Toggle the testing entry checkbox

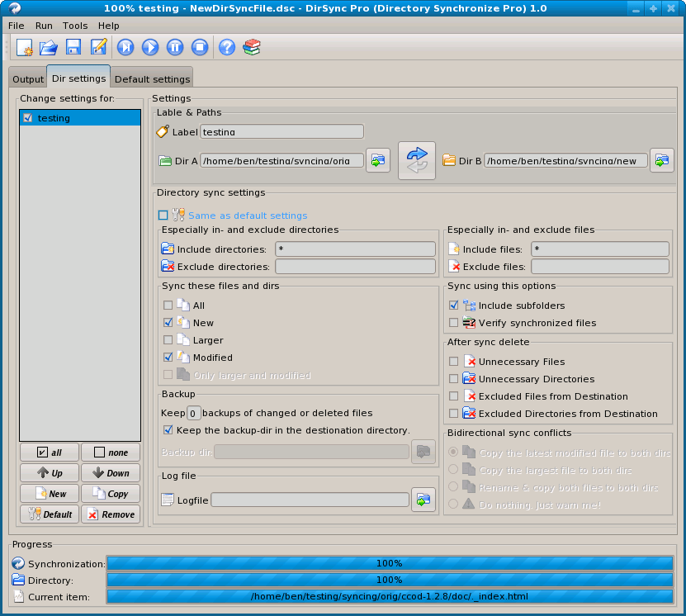pos(28,118)
